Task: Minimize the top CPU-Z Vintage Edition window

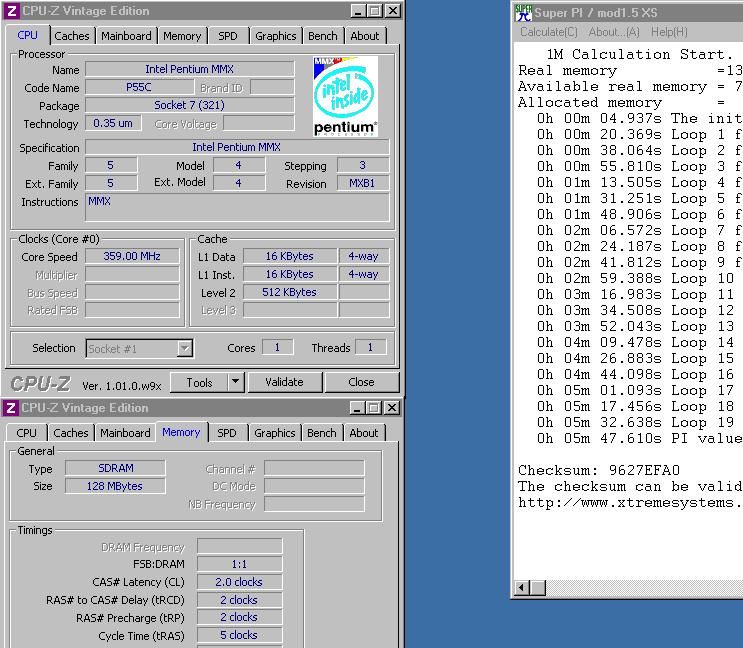Action: 358,11
